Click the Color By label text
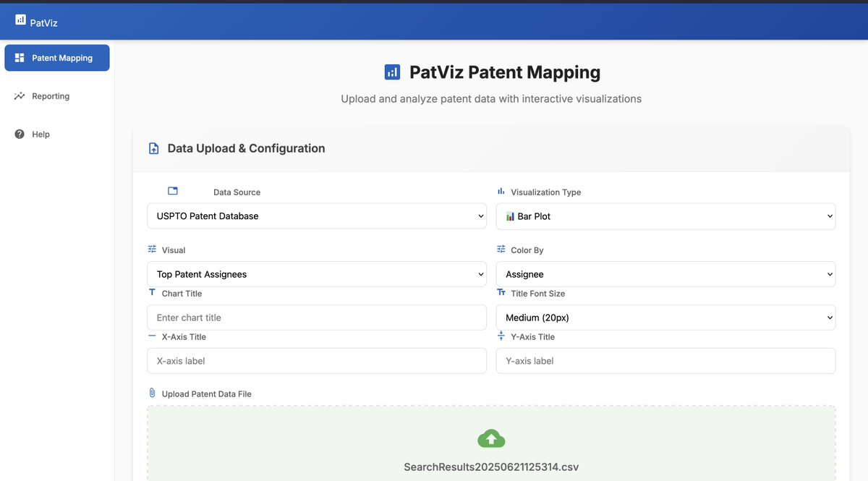Image resolution: width=868 pixels, height=481 pixels. 527,250
